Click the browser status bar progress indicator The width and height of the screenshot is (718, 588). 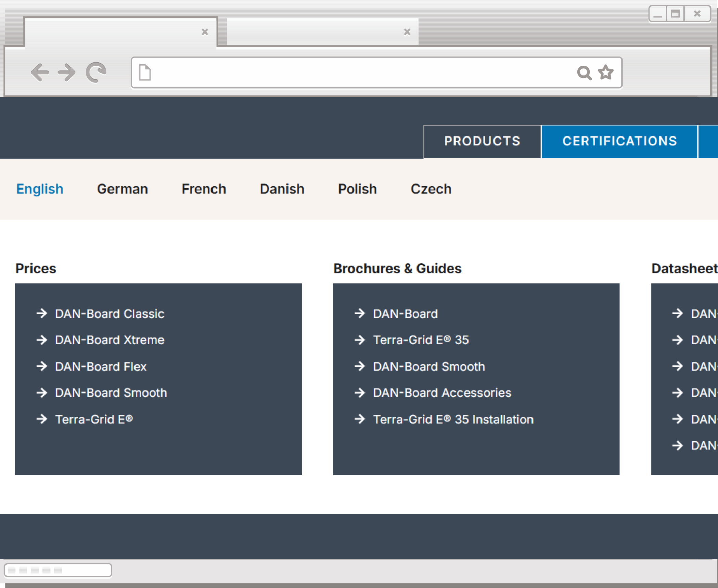click(58, 570)
